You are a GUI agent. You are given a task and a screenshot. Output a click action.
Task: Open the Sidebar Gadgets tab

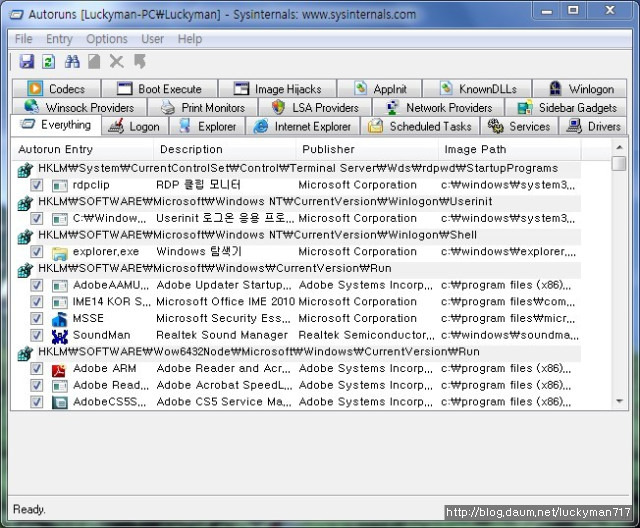pyautogui.click(x=566, y=108)
